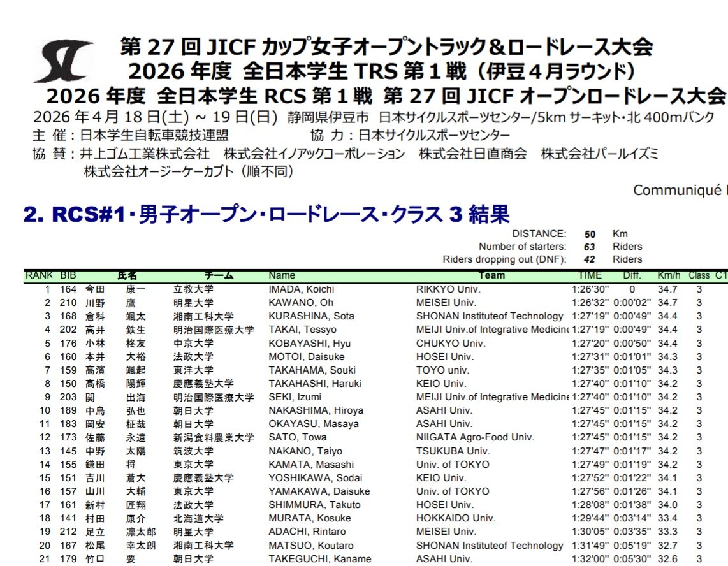Click the team 'TSUKUBA Univ.'
Screen dimensions: 728x566
453,451
